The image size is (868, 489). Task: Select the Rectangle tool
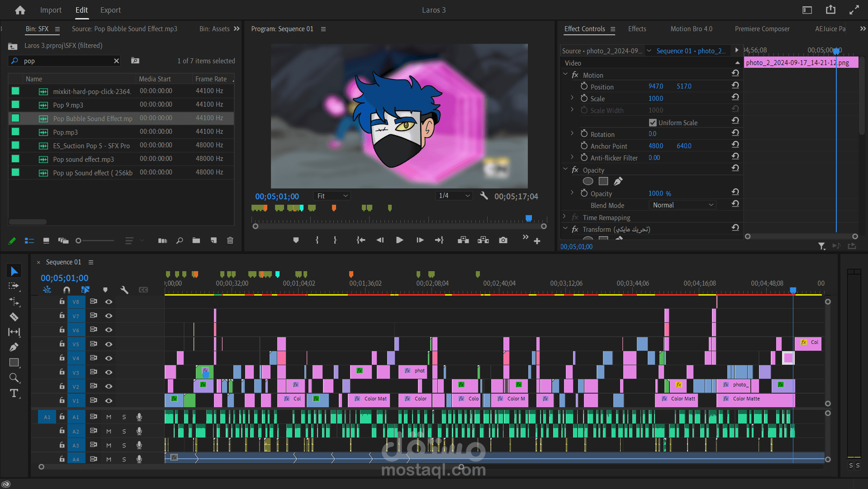[x=14, y=362]
